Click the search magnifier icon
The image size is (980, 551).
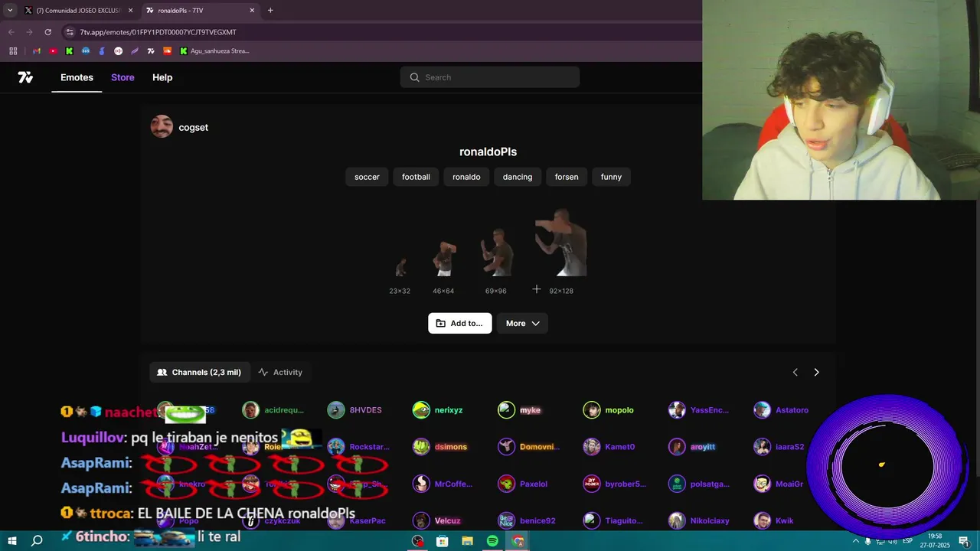click(414, 77)
